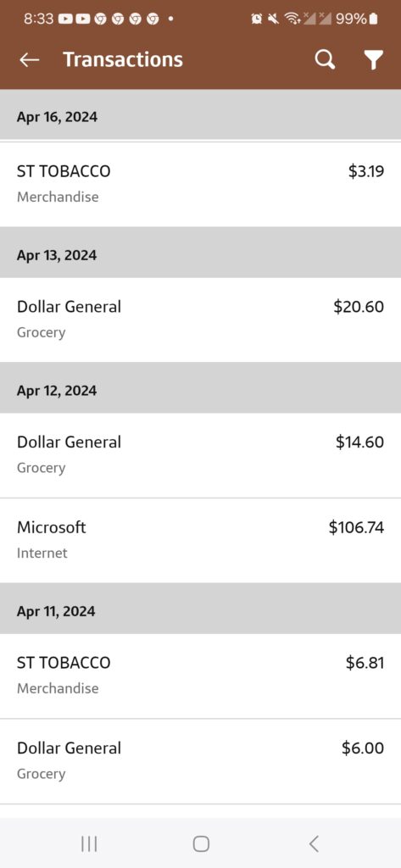Tap the Transactions title text

pyautogui.click(x=123, y=59)
